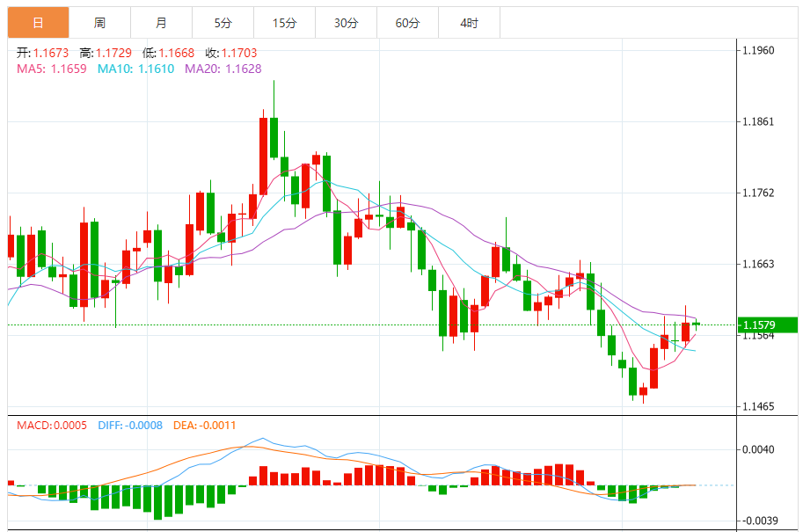Click the current price tag 1.1579
This screenshot has width=803, height=532.
[767, 325]
